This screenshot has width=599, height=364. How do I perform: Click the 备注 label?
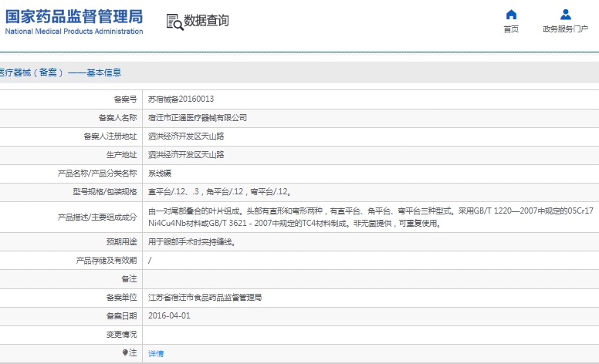129,279
